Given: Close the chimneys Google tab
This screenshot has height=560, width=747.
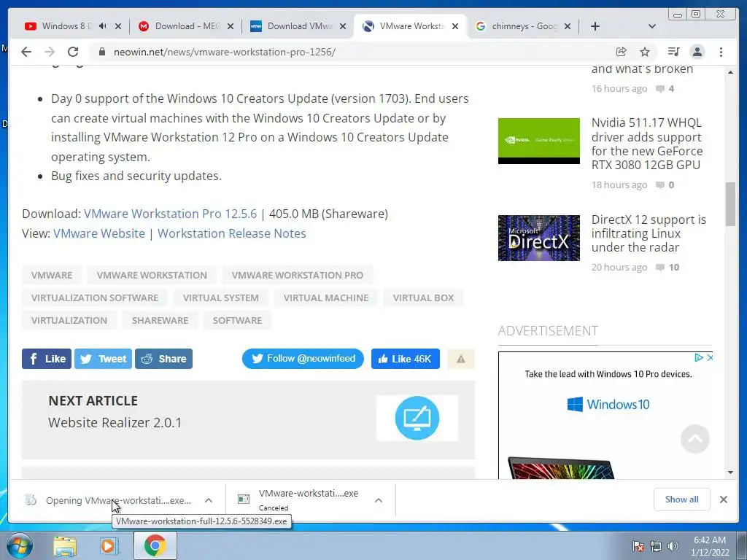Looking at the screenshot, I should click(568, 26).
